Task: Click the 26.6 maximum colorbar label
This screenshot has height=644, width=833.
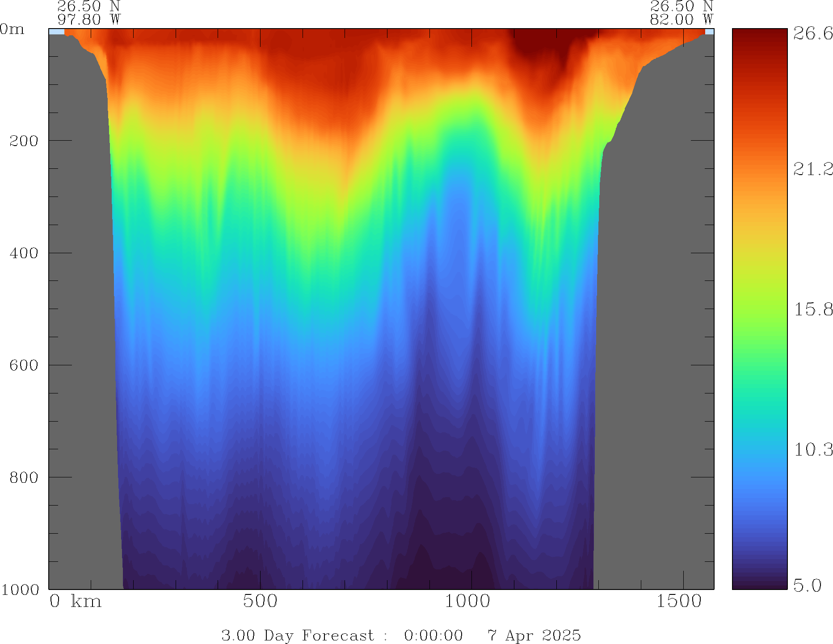Action: coord(812,33)
